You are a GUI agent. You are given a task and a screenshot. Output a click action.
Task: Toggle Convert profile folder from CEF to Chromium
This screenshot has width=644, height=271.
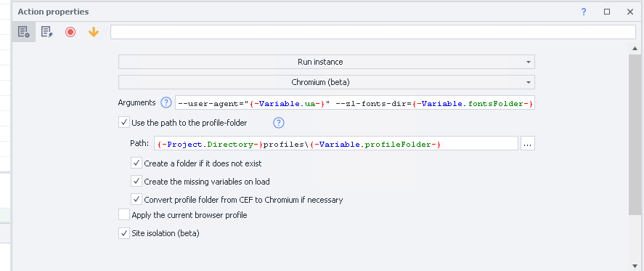[x=136, y=200]
